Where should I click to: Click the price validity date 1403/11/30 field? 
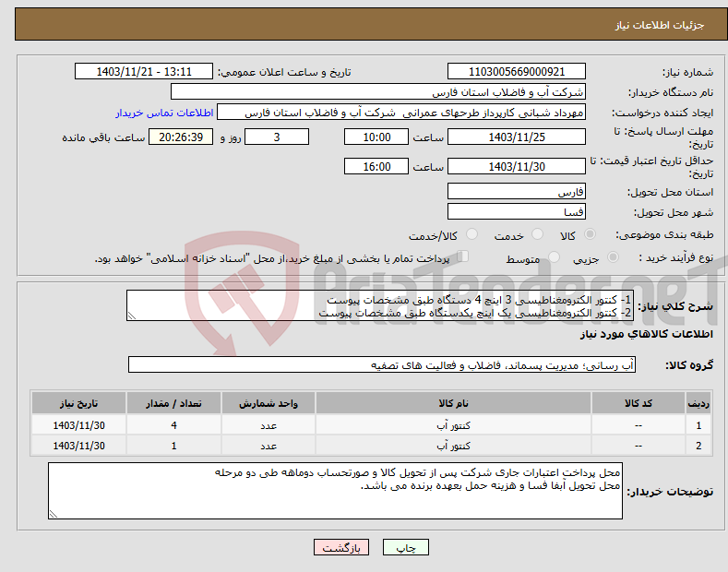tap(517, 166)
